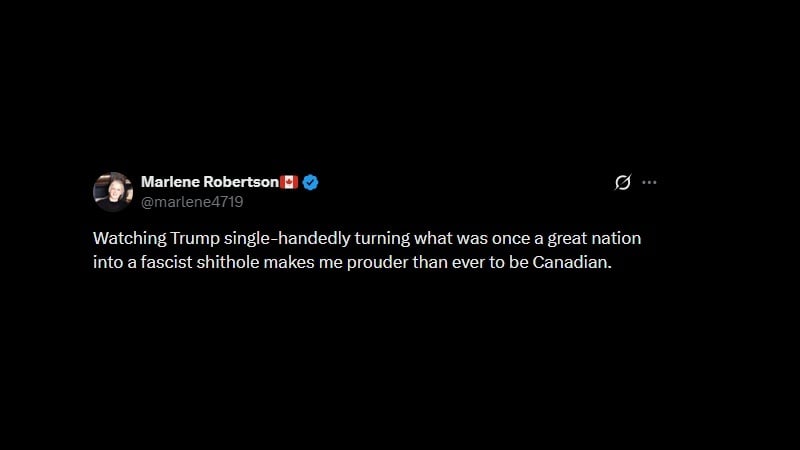Click the Canadian flag emoji

pyautogui.click(x=290, y=182)
